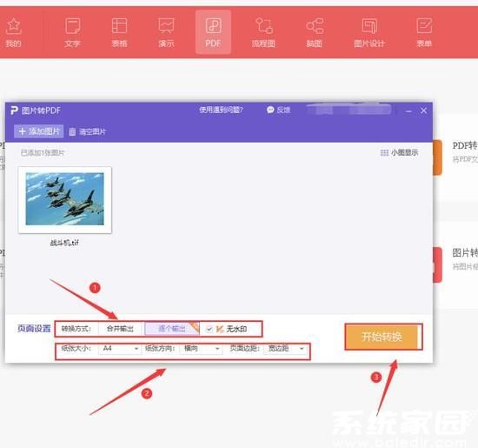The image size is (478, 448).
Task: Select the 战斗机.tif image thumbnail
Action: (65, 200)
